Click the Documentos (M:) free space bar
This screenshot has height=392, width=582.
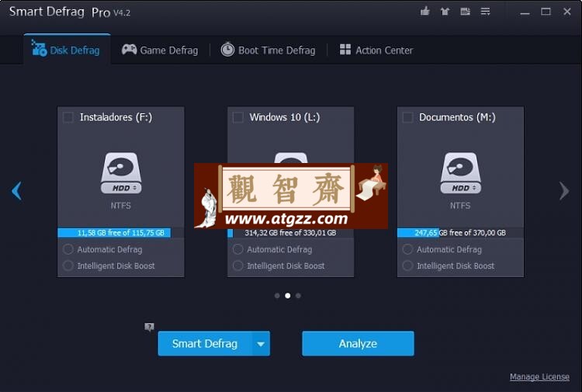[460, 233]
